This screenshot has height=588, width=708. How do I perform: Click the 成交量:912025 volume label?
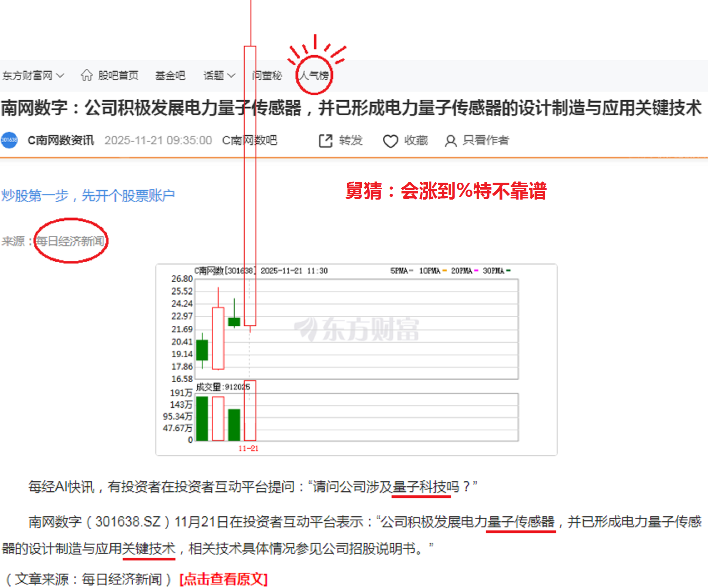pyautogui.click(x=223, y=387)
